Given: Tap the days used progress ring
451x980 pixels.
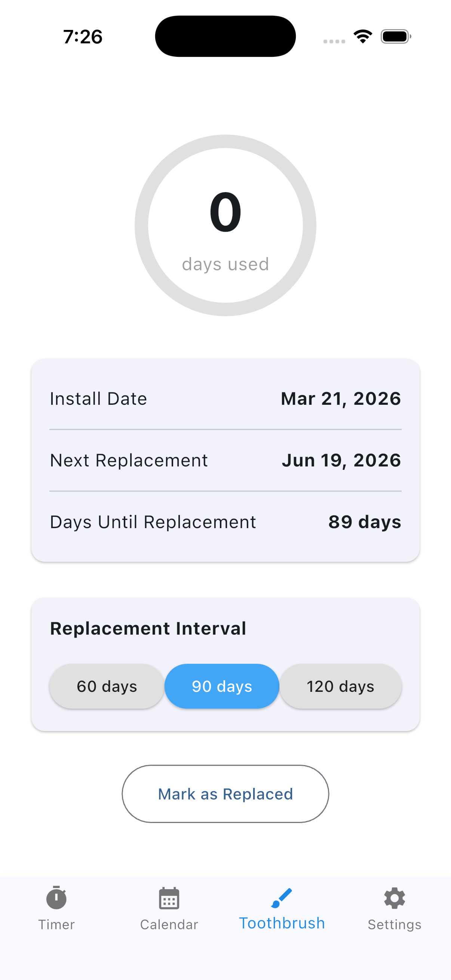Looking at the screenshot, I should pos(225,225).
